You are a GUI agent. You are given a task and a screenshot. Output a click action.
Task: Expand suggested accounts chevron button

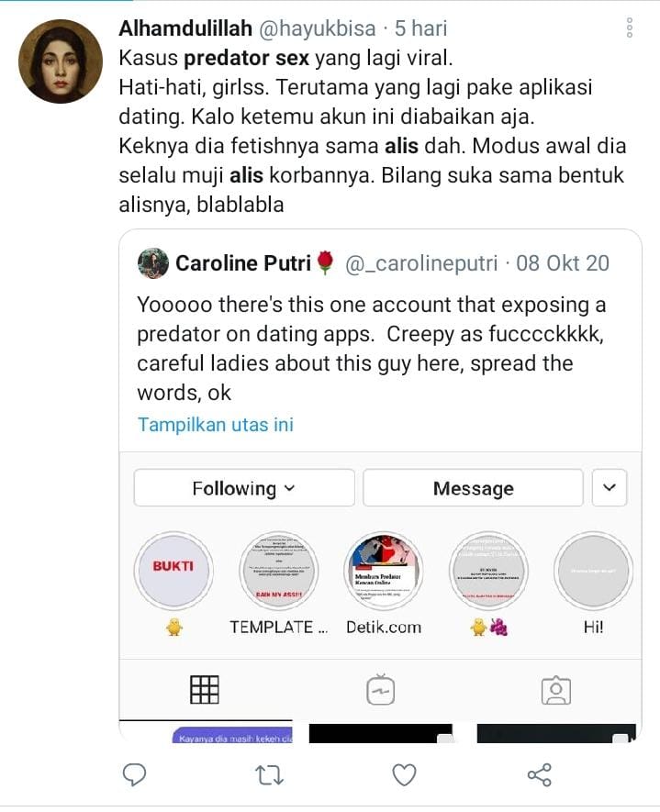pyautogui.click(x=610, y=488)
